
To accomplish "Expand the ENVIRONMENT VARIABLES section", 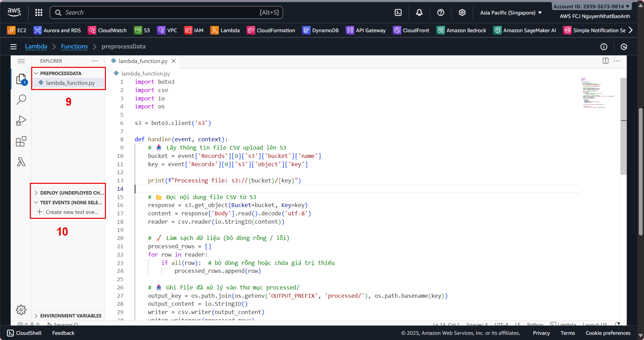I will pos(69,316).
